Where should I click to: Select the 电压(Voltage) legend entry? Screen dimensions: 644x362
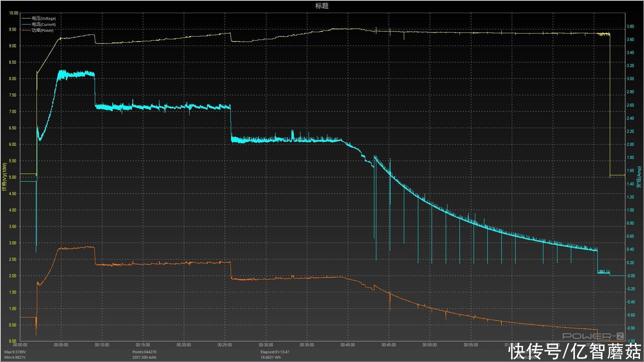[39, 18]
